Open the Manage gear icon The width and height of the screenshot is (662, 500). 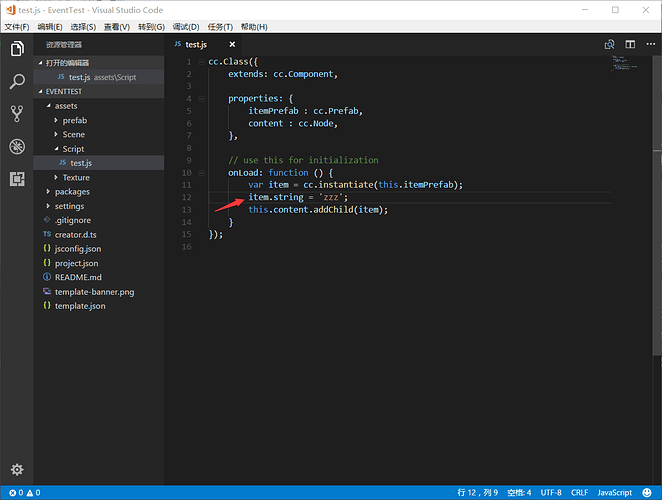pos(17,469)
